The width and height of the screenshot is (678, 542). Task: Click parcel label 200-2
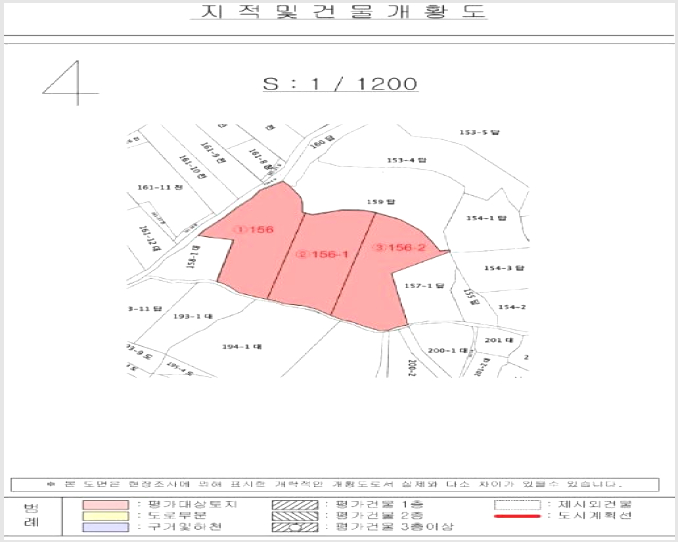coord(412,367)
